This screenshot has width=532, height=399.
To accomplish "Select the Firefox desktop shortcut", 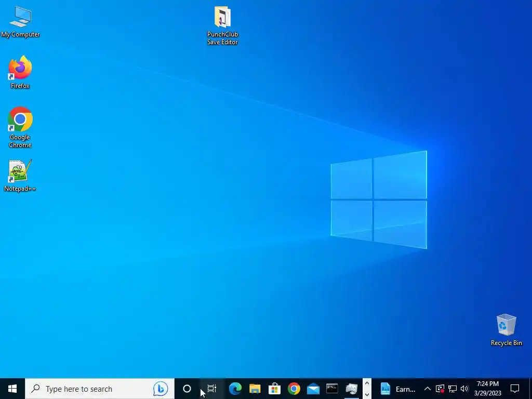I will coord(20,72).
